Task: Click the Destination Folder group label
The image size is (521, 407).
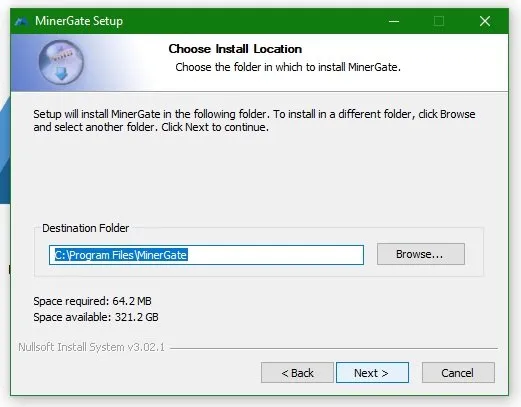Action: point(86,228)
